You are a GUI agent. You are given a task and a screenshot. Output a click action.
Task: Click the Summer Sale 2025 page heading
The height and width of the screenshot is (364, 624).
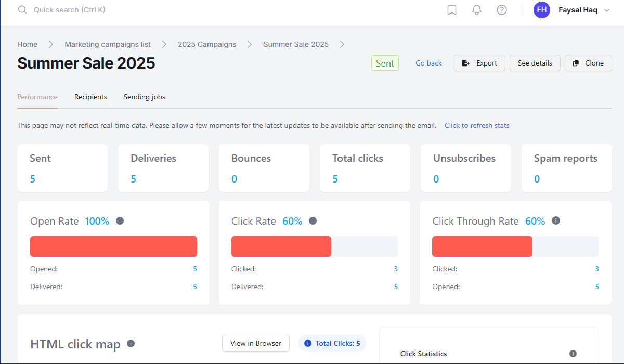[86, 63]
